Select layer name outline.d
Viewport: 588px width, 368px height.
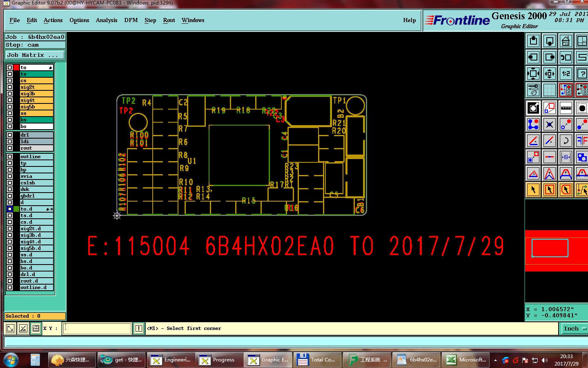coord(37,287)
